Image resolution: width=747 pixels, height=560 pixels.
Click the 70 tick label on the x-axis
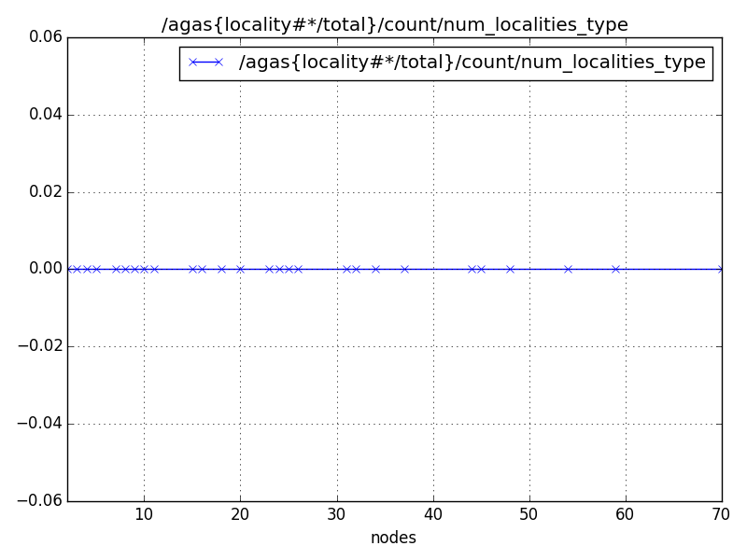point(721,511)
